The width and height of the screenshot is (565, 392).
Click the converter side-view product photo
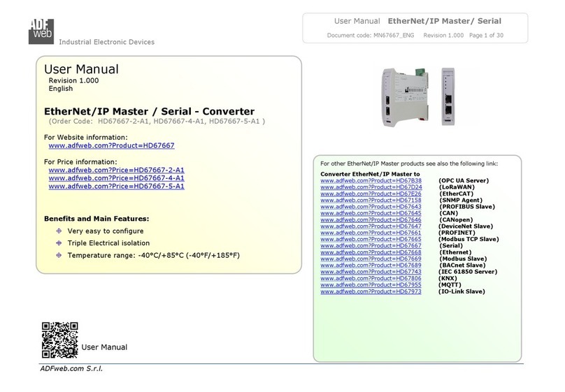pos(406,97)
